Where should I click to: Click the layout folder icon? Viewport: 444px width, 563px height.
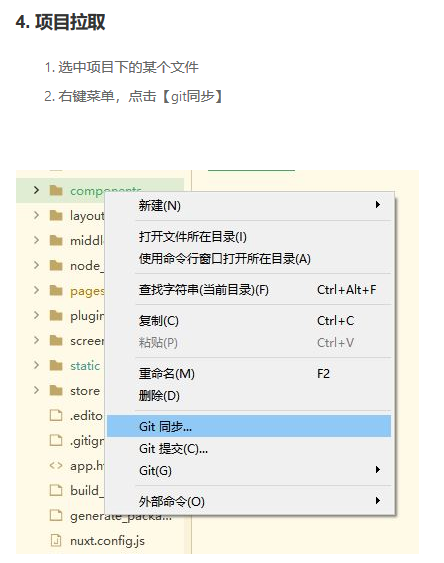pyautogui.click(x=56, y=215)
